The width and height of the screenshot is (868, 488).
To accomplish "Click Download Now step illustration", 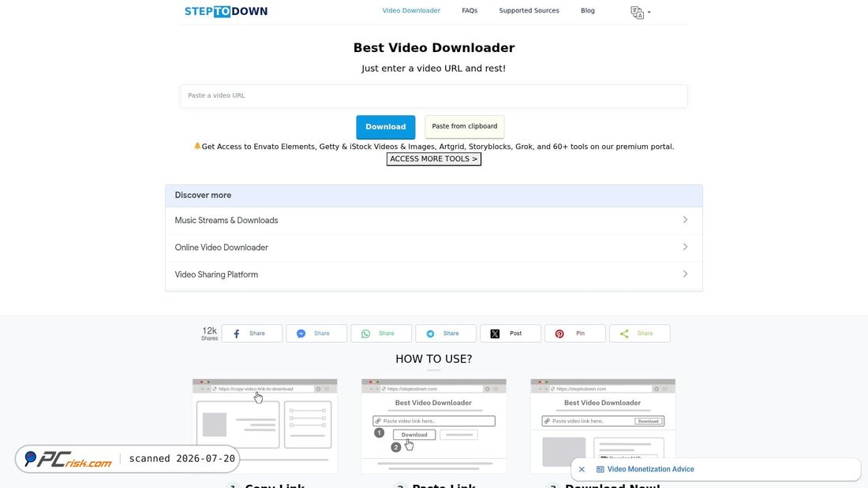I will [x=603, y=426].
